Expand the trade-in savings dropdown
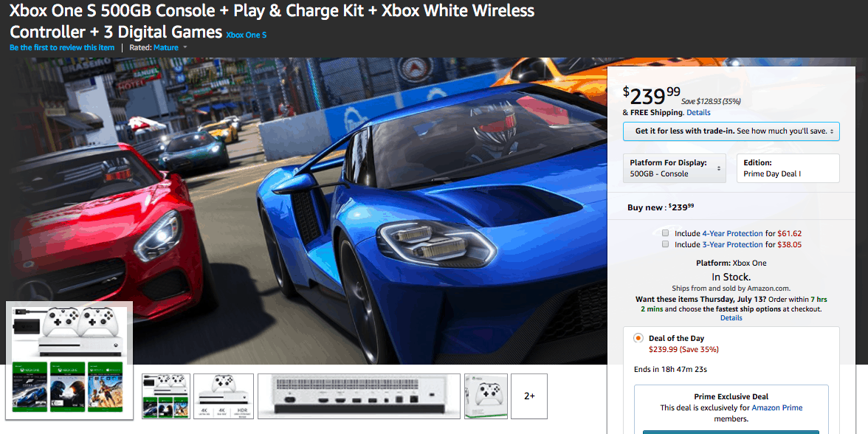The width and height of the screenshot is (868, 434). click(731, 131)
